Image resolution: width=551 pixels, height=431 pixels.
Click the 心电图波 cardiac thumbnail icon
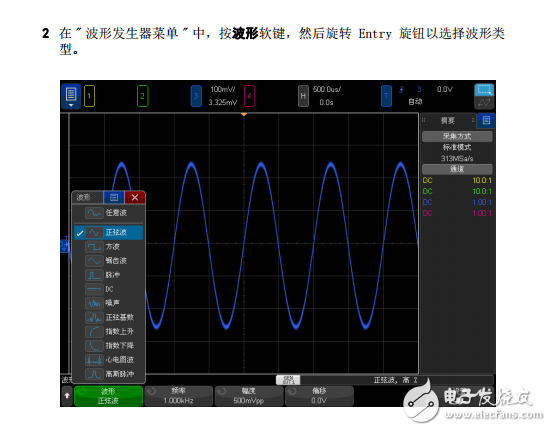click(x=94, y=360)
